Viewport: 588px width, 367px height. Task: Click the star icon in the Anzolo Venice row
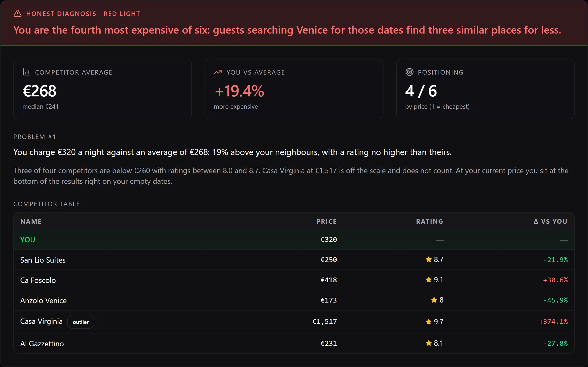click(434, 300)
